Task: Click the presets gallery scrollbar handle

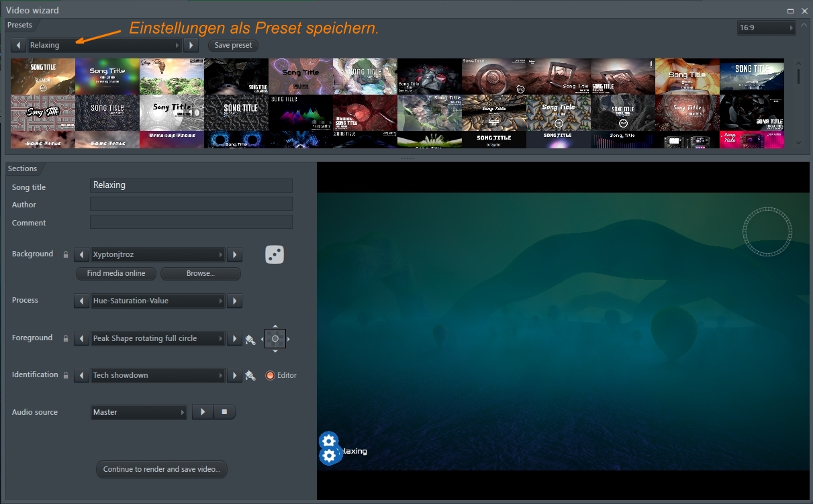Action: pos(798,77)
